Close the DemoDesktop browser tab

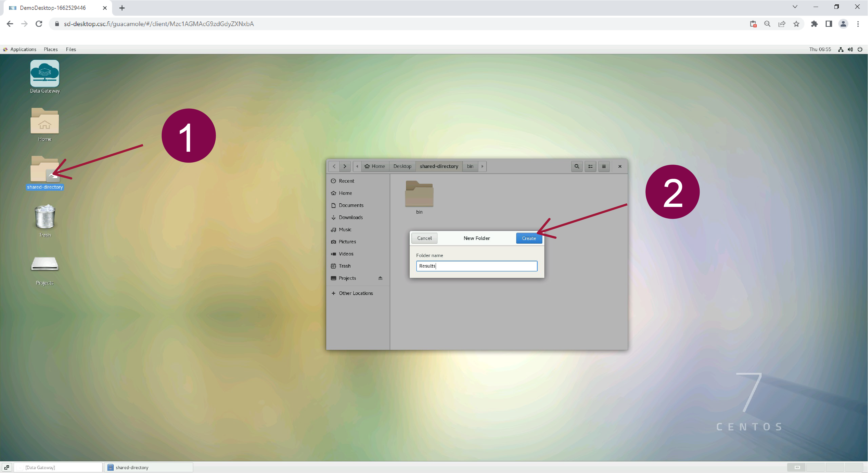click(105, 8)
